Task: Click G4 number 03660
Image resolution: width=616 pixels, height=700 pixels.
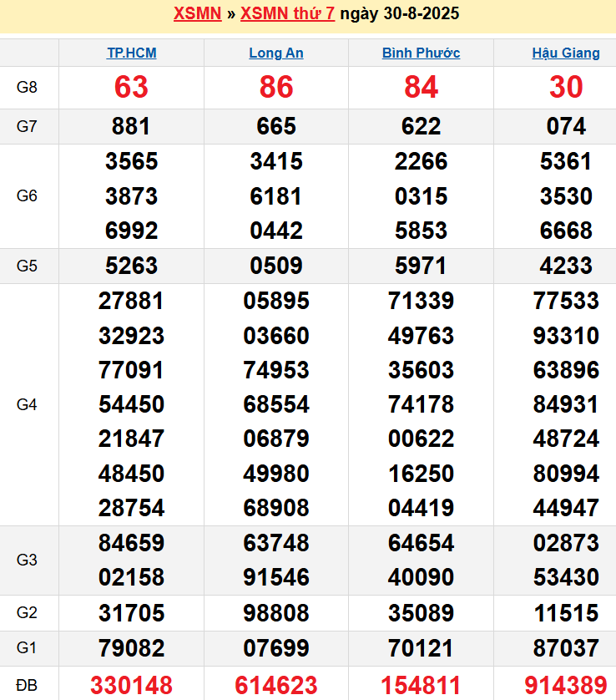Action: (x=276, y=336)
